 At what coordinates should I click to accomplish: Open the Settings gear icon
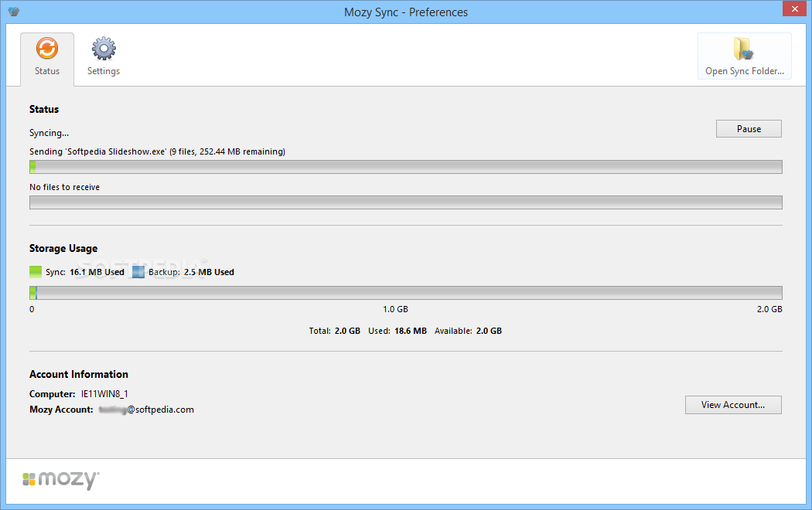[104, 49]
